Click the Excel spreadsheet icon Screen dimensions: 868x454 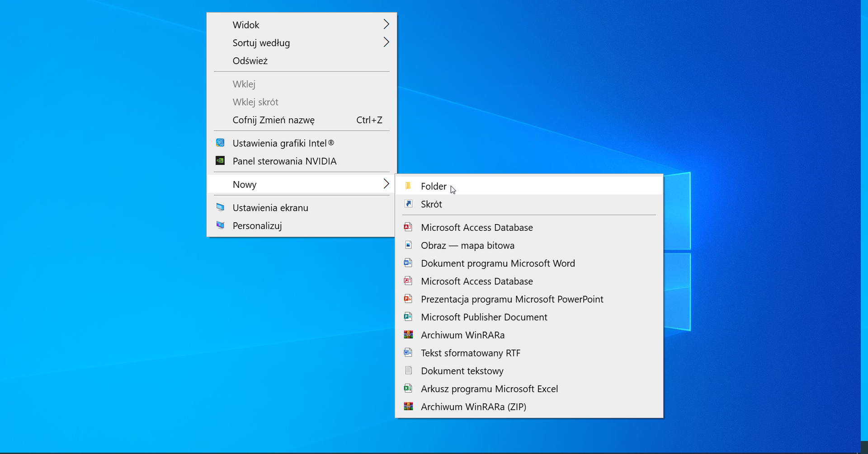(x=408, y=388)
